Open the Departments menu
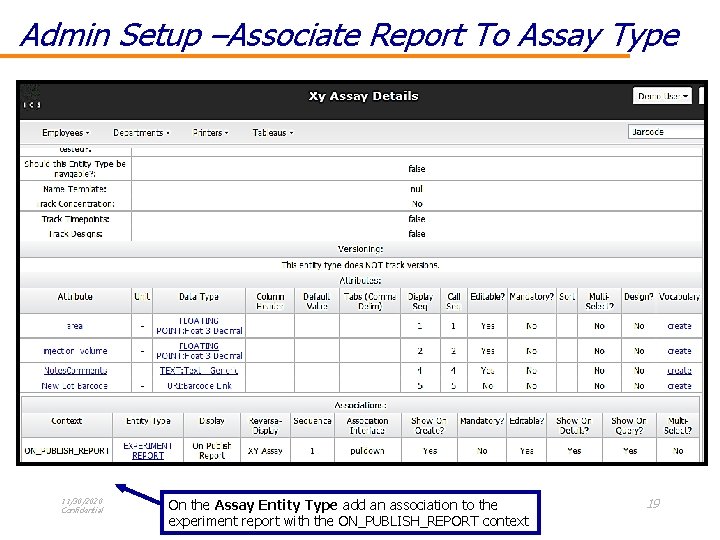720x540 pixels. [x=141, y=133]
